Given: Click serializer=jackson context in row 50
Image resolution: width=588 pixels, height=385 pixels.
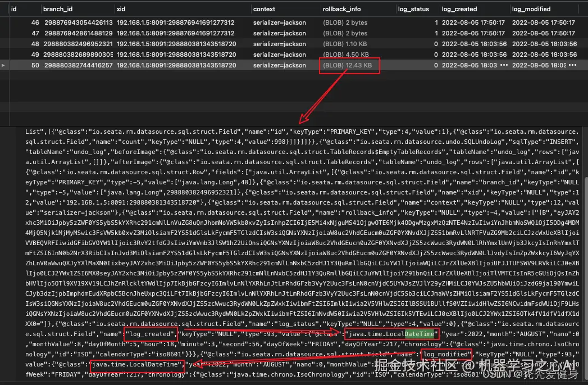Looking at the screenshot, I should [x=279, y=65].
